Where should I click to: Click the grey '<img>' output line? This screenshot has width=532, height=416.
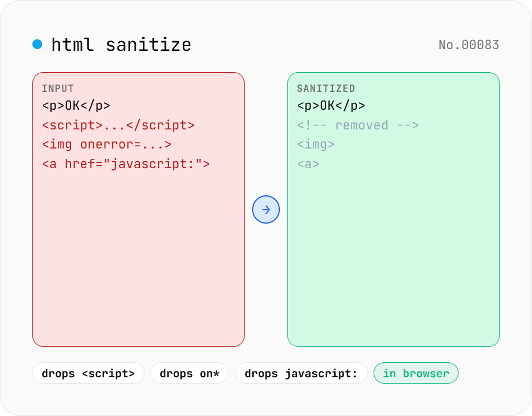coord(316,144)
